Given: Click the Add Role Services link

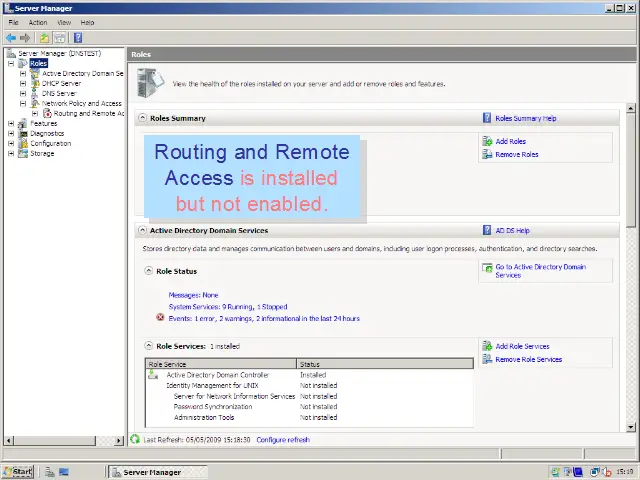Looking at the screenshot, I should 522,346.
